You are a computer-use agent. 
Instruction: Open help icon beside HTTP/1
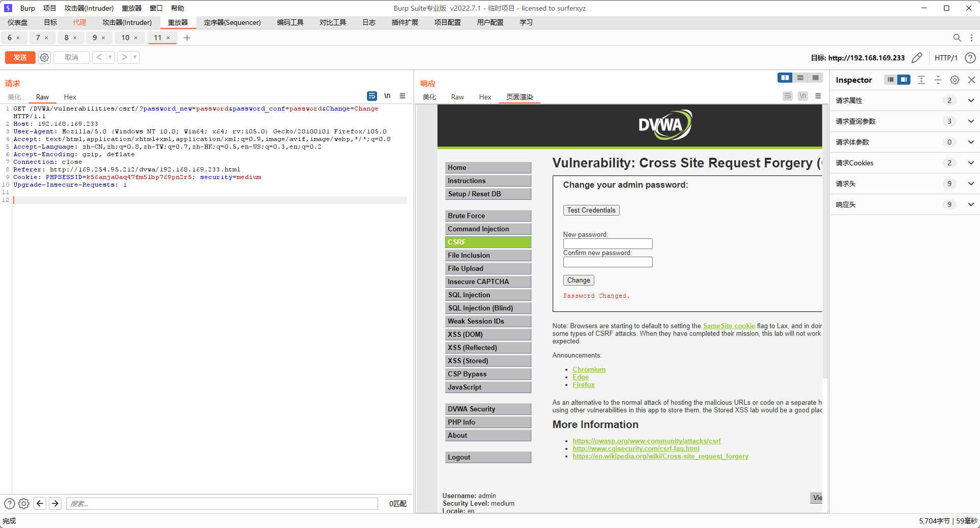970,58
